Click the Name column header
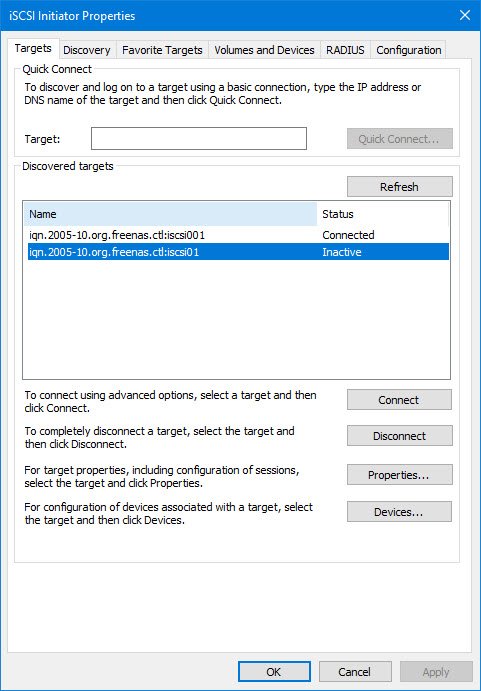The height and width of the screenshot is (691, 481). pyautogui.click(x=170, y=214)
